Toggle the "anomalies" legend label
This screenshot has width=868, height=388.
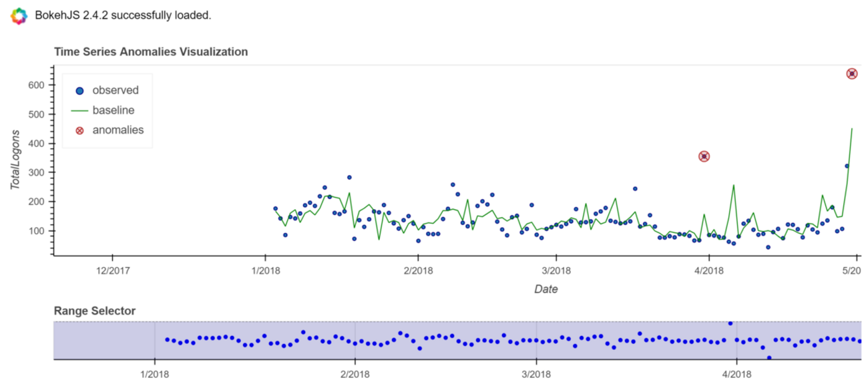(x=118, y=130)
